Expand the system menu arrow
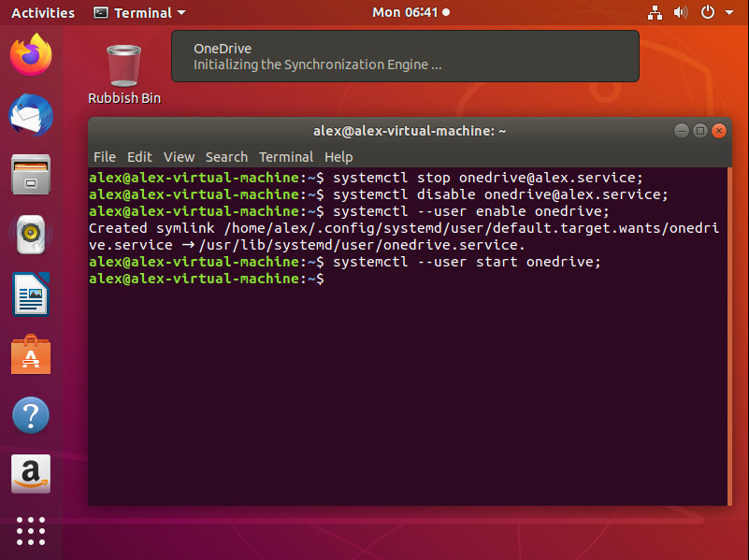 (x=729, y=12)
